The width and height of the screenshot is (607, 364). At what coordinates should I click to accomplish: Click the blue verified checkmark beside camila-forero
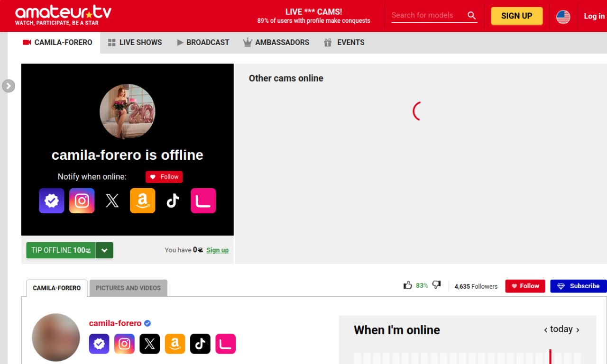pos(147,323)
